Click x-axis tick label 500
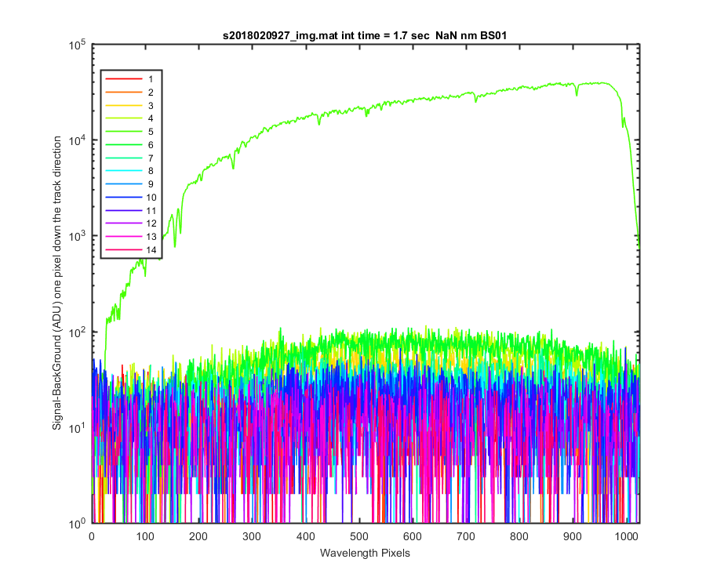 358,536
